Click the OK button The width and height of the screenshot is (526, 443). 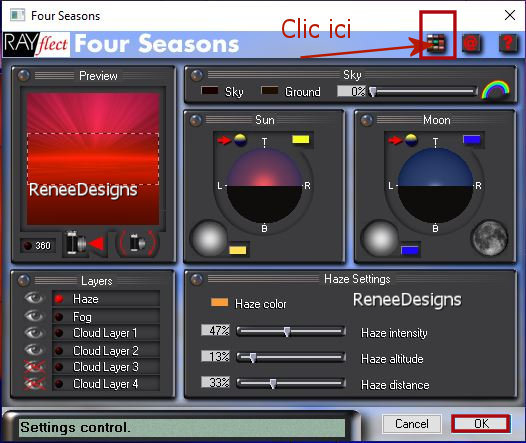[x=481, y=424]
